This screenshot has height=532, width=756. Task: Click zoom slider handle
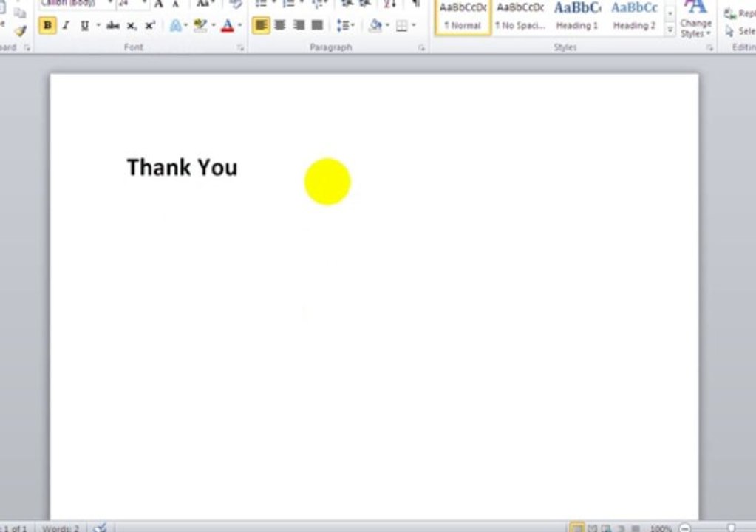tap(732, 528)
